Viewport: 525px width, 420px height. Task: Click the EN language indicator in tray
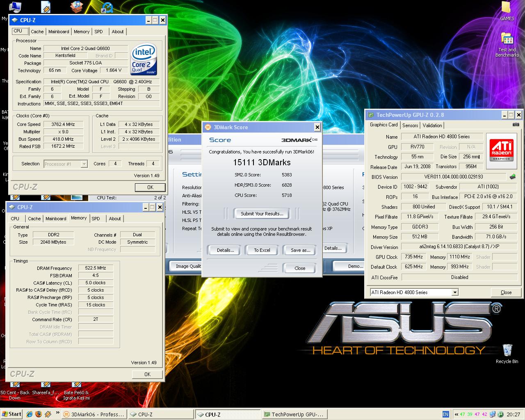coord(445,414)
